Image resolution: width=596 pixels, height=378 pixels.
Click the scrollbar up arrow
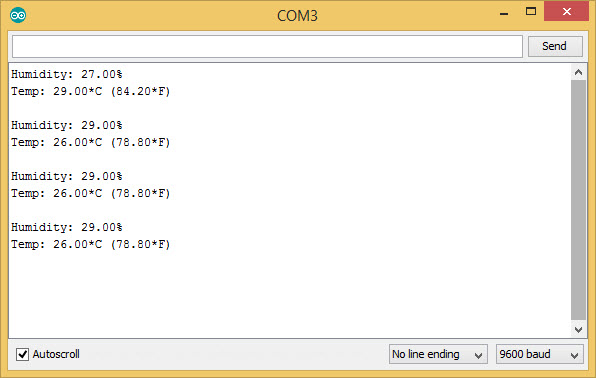(x=579, y=72)
